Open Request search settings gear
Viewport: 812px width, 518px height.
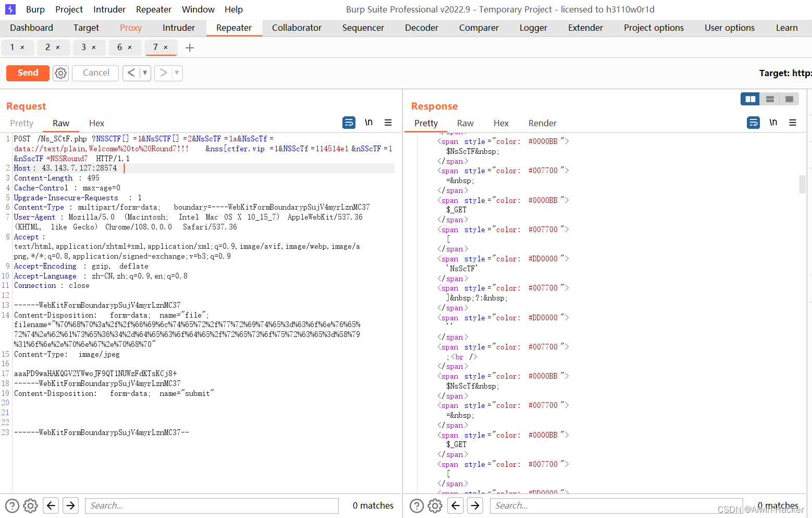pos(30,505)
